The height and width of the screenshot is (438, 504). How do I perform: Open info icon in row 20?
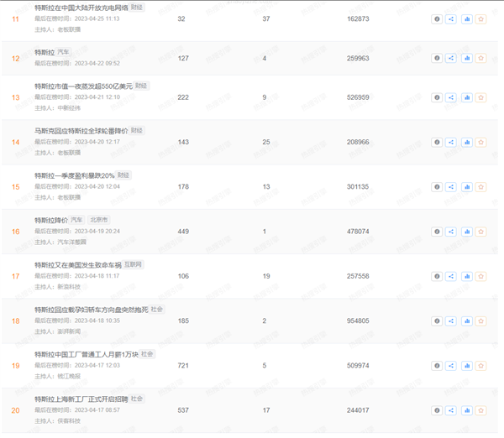click(437, 410)
